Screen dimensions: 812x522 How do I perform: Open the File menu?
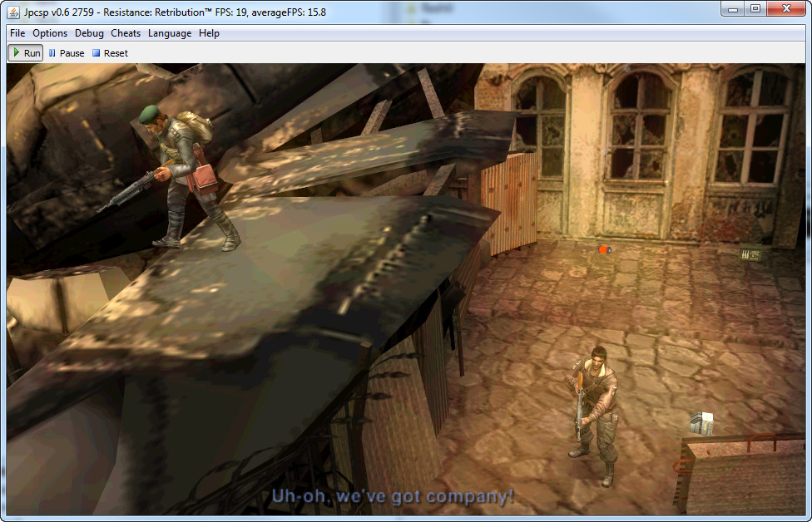pyautogui.click(x=17, y=33)
